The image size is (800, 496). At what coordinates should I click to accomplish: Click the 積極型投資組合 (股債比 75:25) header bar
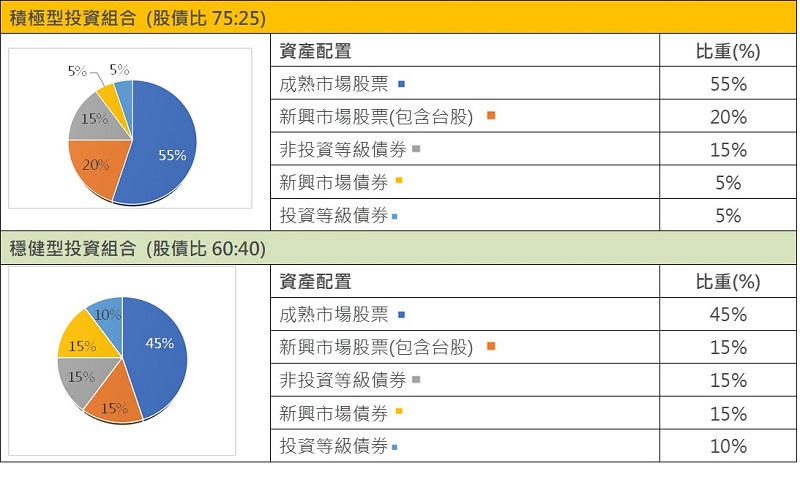pyautogui.click(x=398, y=17)
